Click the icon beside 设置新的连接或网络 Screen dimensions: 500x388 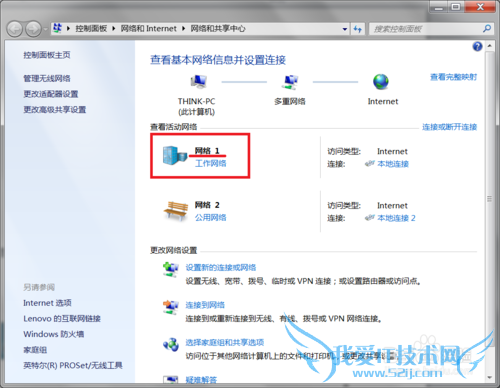coord(170,269)
